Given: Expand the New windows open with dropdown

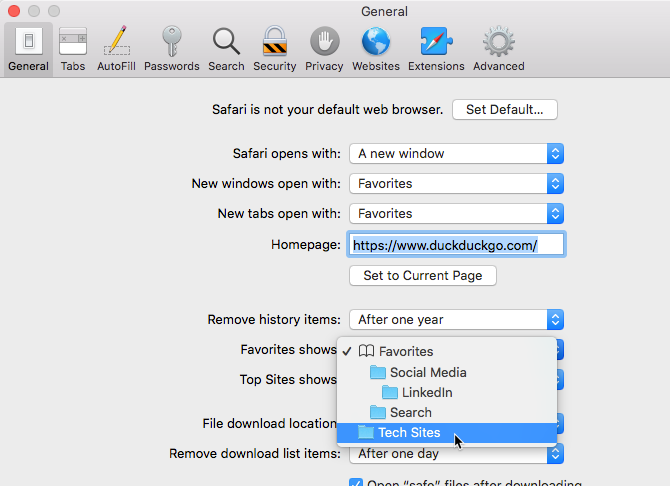Looking at the screenshot, I should (x=456, y=184).
